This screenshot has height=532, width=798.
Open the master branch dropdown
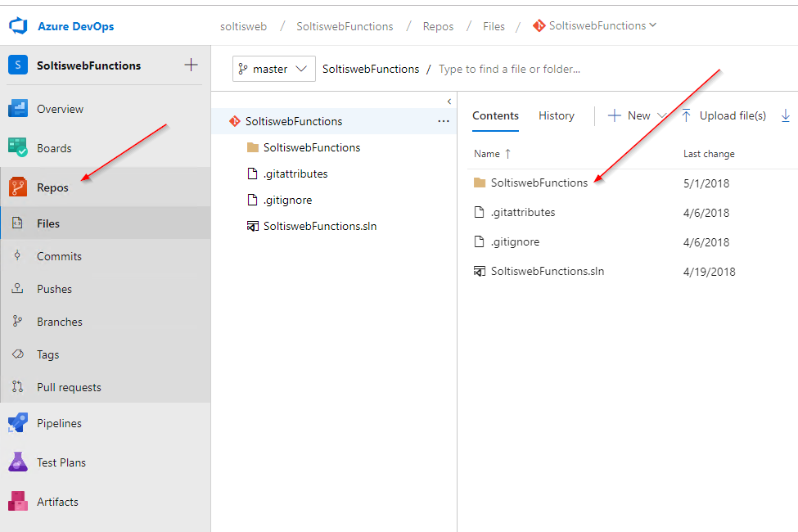[x=274, y=69]
